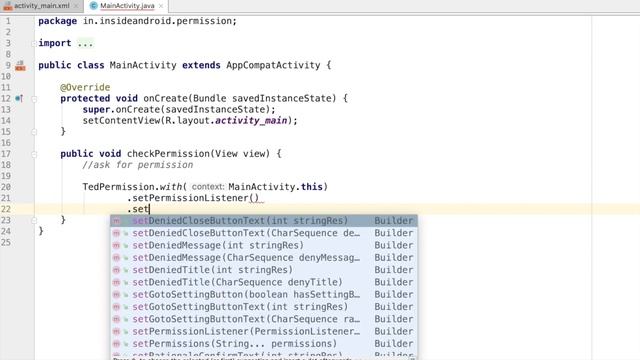Click the TedPermission identifier on line 20

pyautogui.click(x=118, y=187)
